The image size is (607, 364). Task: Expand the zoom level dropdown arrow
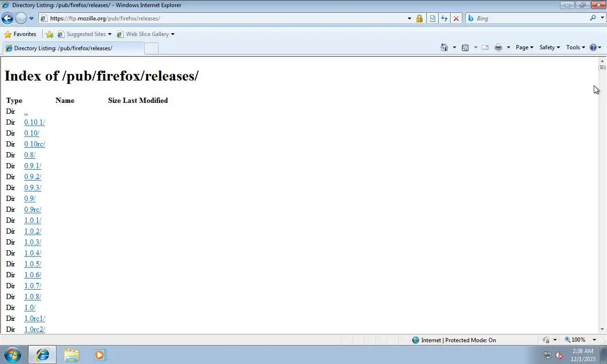click(594, 340)
